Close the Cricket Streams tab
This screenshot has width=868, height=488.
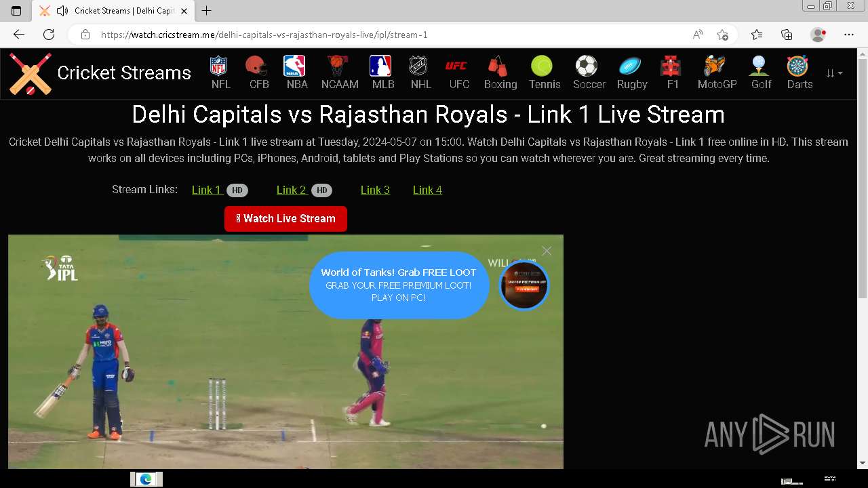click(184, 11)
